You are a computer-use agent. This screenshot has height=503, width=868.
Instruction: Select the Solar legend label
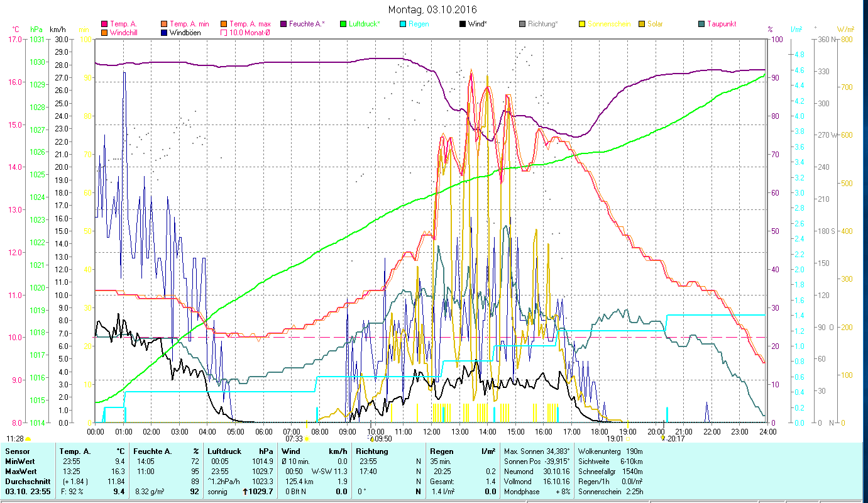tap(655, 24)
